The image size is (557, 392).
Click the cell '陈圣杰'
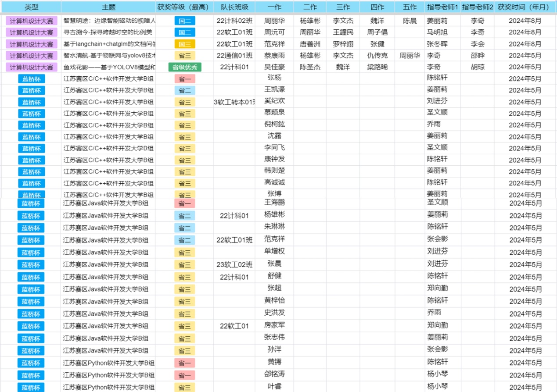point(310,67)
